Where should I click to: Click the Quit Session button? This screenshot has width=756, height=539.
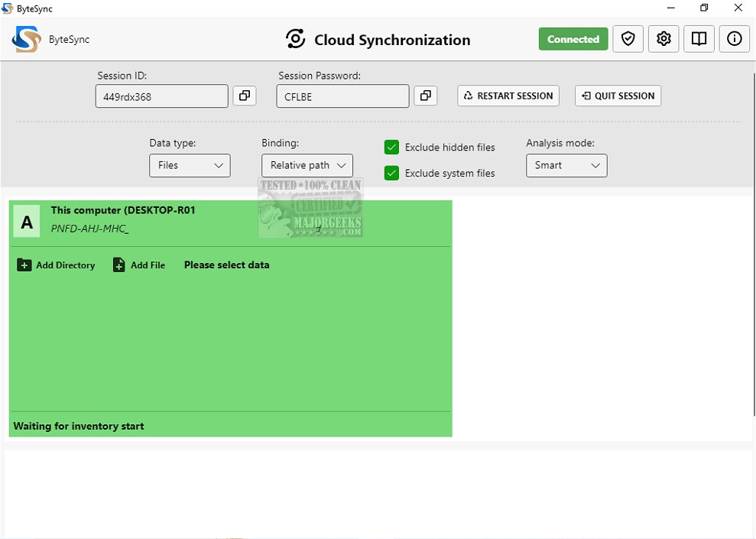point(618,96)
